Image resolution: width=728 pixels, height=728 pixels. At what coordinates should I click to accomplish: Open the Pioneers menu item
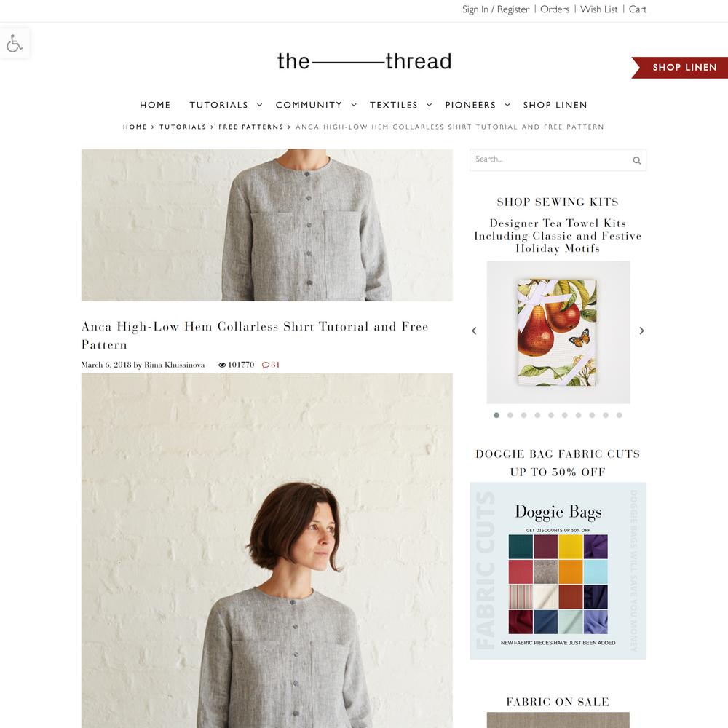[x=470, y=105]
